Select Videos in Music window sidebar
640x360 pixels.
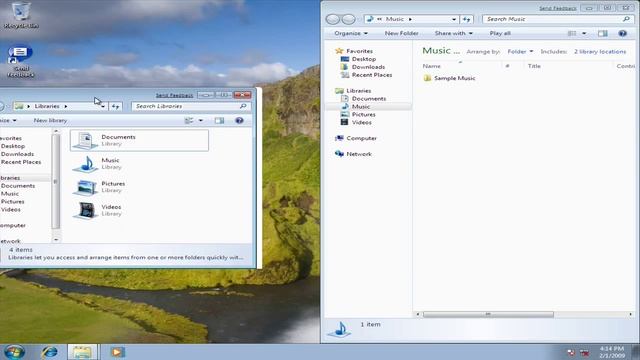362,122
